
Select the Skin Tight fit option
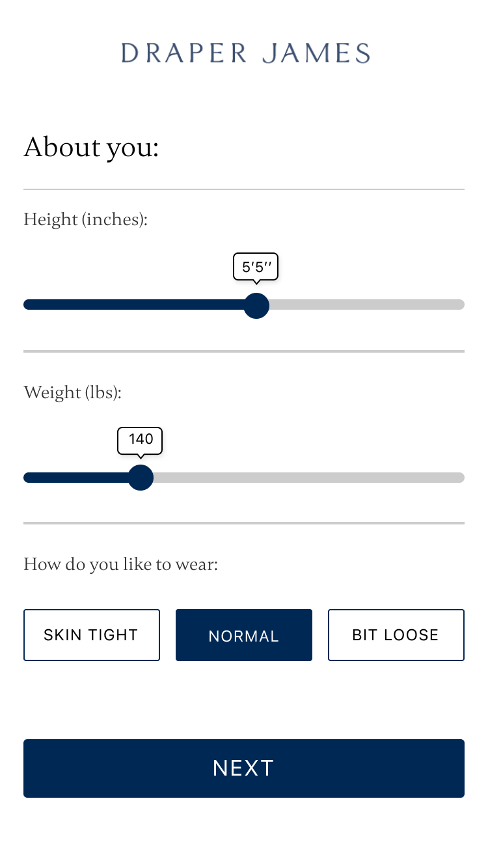pyautogui.click(x=92, y=635)
